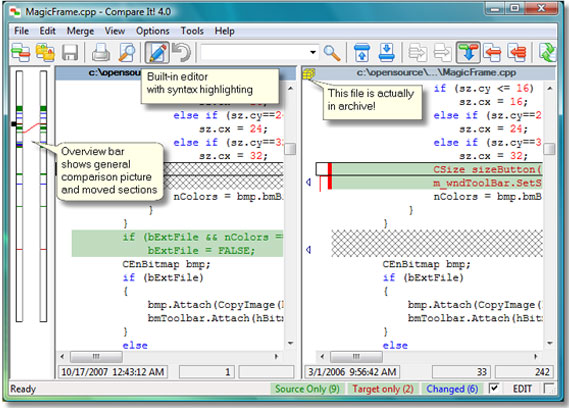
Task: Open the Tools menu
Action: click(x=192, y=31)
